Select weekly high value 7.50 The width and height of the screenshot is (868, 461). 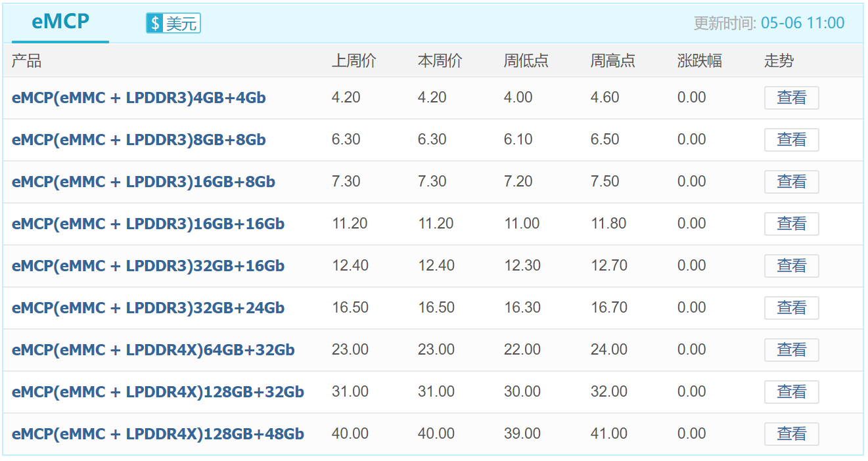(x=605, y=181)
